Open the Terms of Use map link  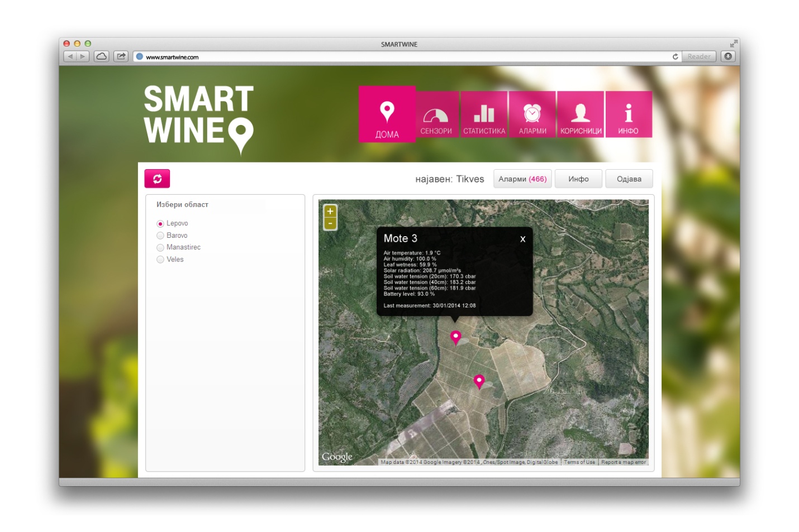pos(579,462)
